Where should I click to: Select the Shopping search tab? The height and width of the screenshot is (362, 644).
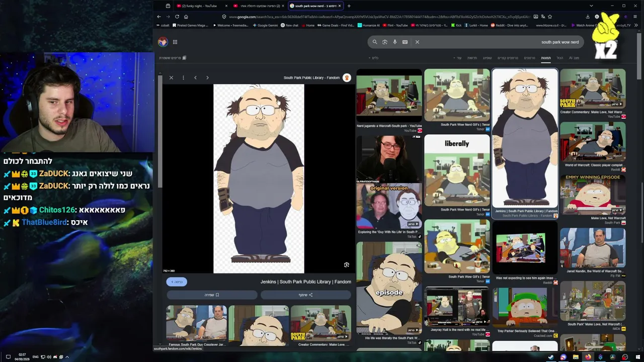(487, 58)
